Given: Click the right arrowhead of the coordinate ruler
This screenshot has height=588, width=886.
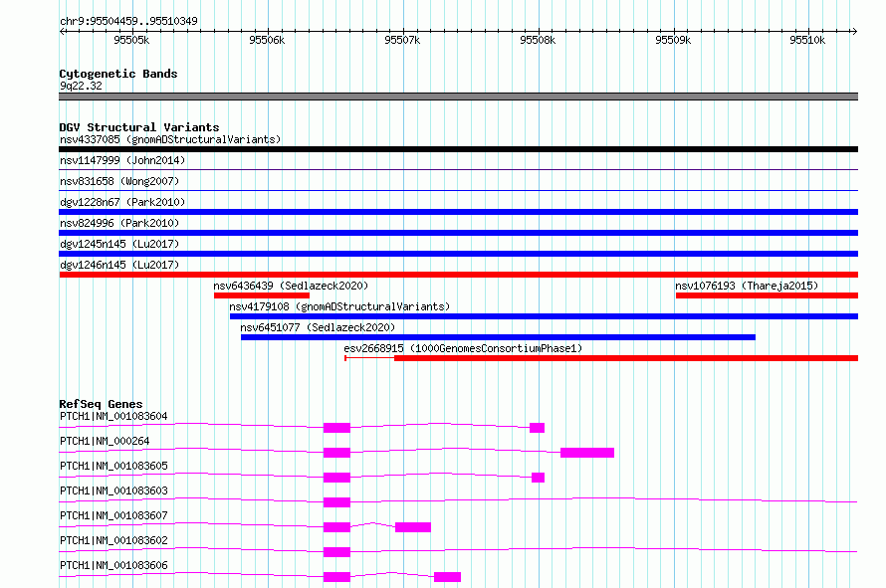Looking at the screenshot, I should (854, 31).
